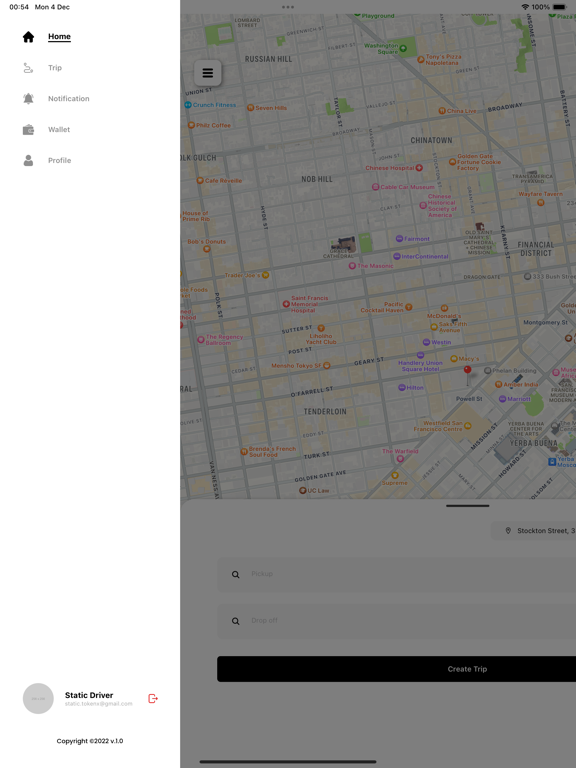Click the red logout icon

153,698
